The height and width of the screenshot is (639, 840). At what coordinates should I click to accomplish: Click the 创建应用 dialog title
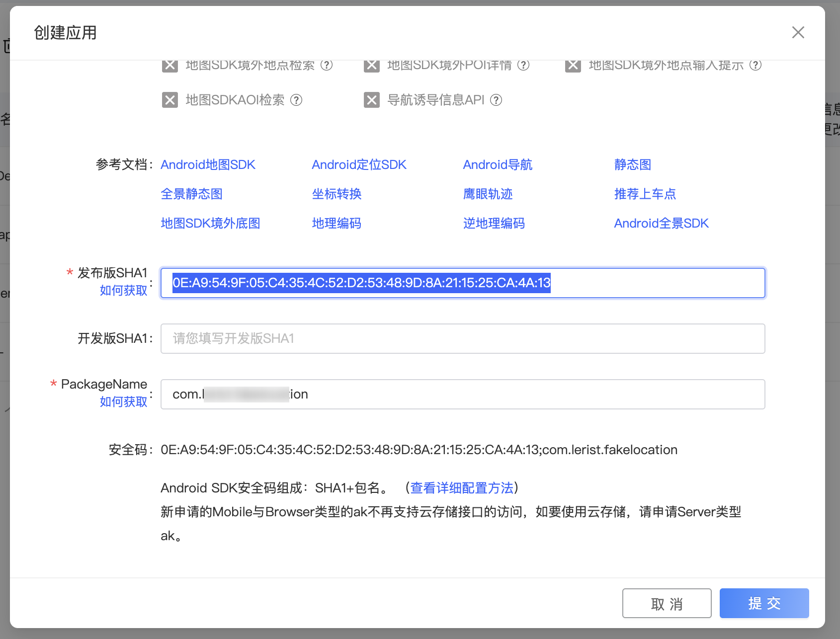pyautogui.click(x=65, y=33)
